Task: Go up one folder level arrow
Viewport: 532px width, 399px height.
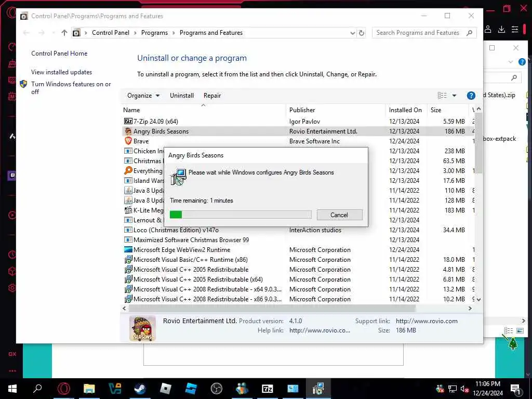Action: coord(64,33)
